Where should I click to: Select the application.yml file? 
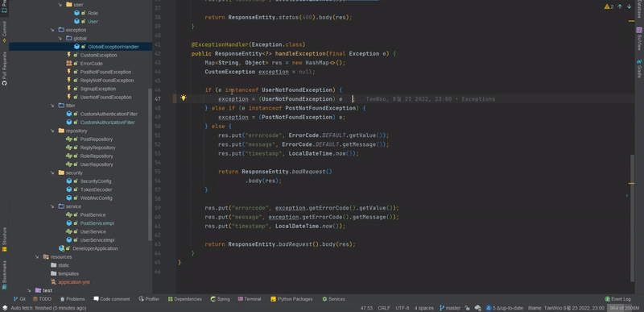pyautogui.click(x=74, y=282)
